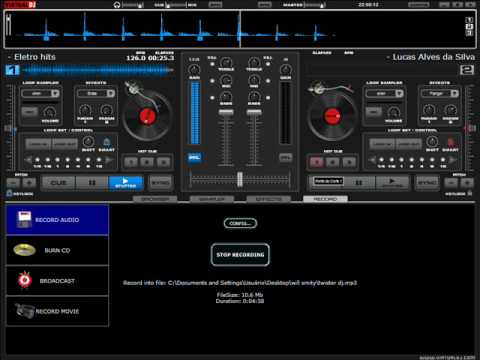Click the deck 2 number icon
The height and width of the screenshot is (360, 480).
467,70
